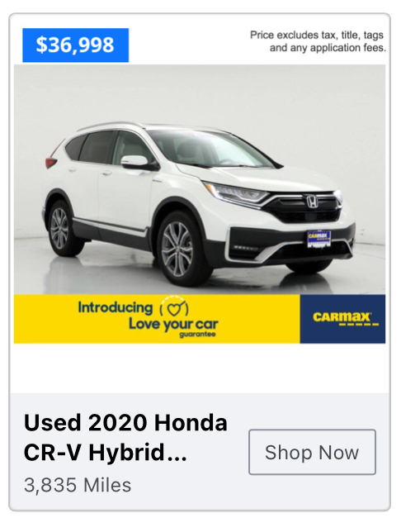
Task: Click the CarMax license plate on bumper
Action: coord(319,239)
